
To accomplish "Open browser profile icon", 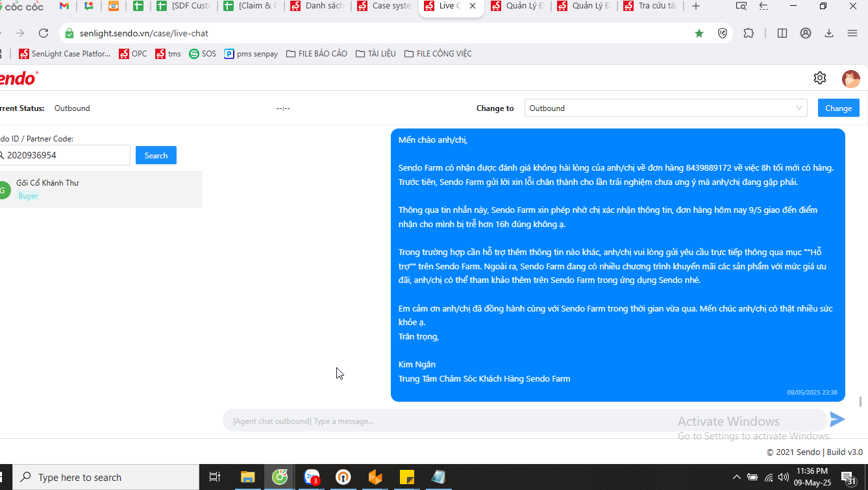I will click(x=806, y=33).
